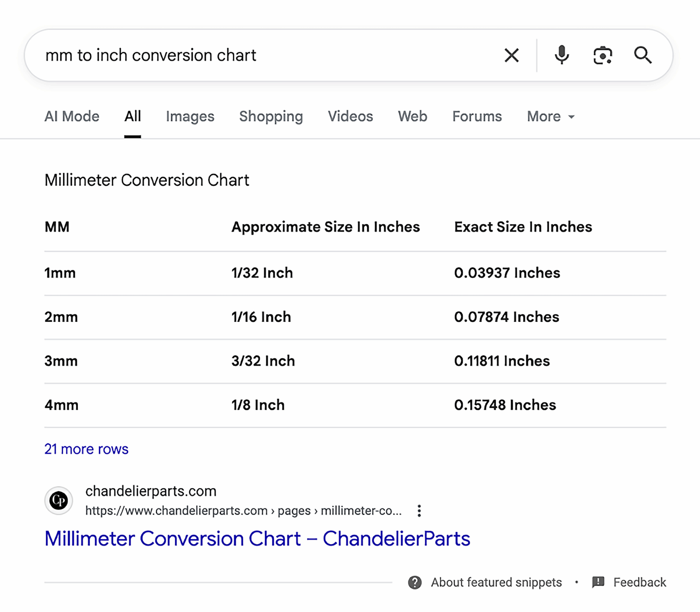The width and height of the screenshot is (700, 612).
Task: Select the All results tab
Action: pos(133,117)
